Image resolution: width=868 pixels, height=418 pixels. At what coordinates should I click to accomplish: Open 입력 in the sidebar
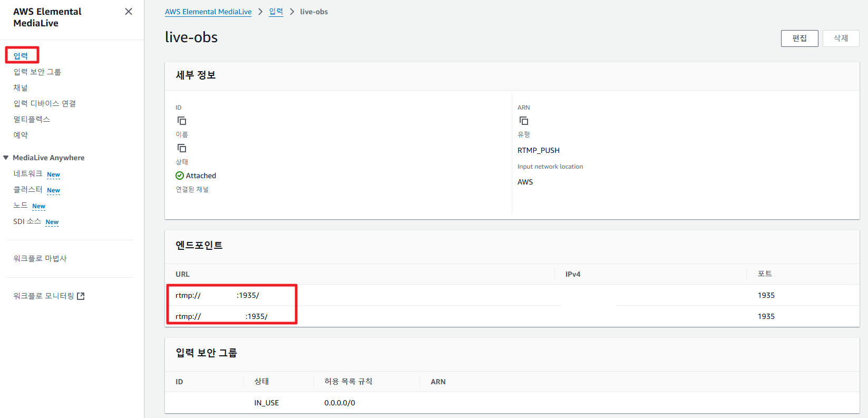[x=21, y=56]
